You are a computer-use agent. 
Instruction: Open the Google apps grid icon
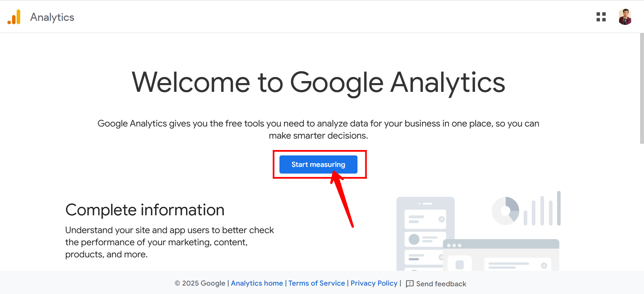point(601,17)
